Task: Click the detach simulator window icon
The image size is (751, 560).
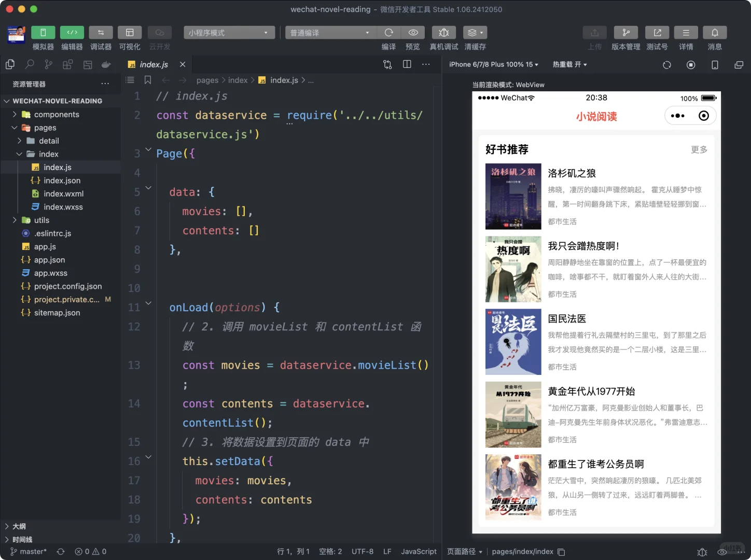Action: 739,65
